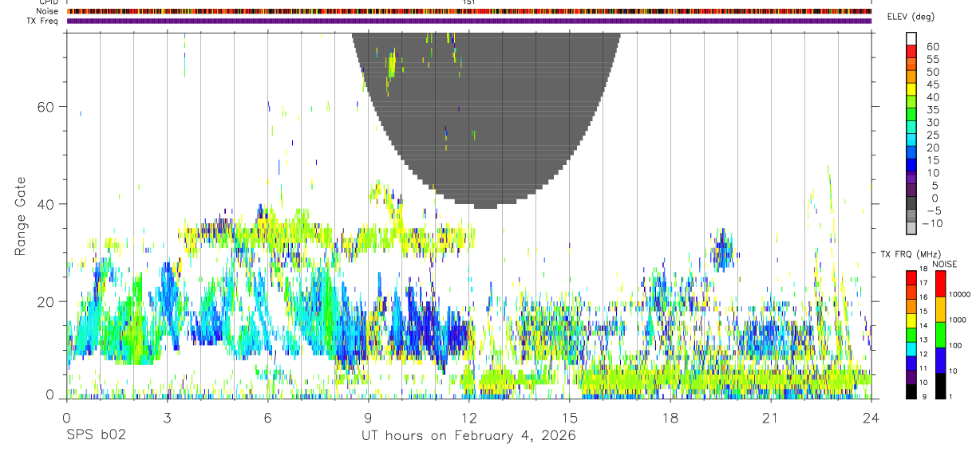Click the x-axis tick label "18"

point(670,417)
